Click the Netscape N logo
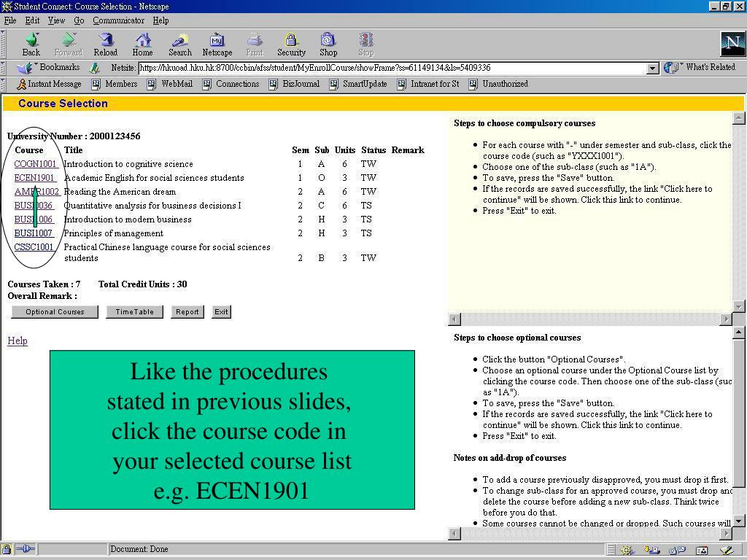Screen dimensions: 747x560 [x=732, y=44]
